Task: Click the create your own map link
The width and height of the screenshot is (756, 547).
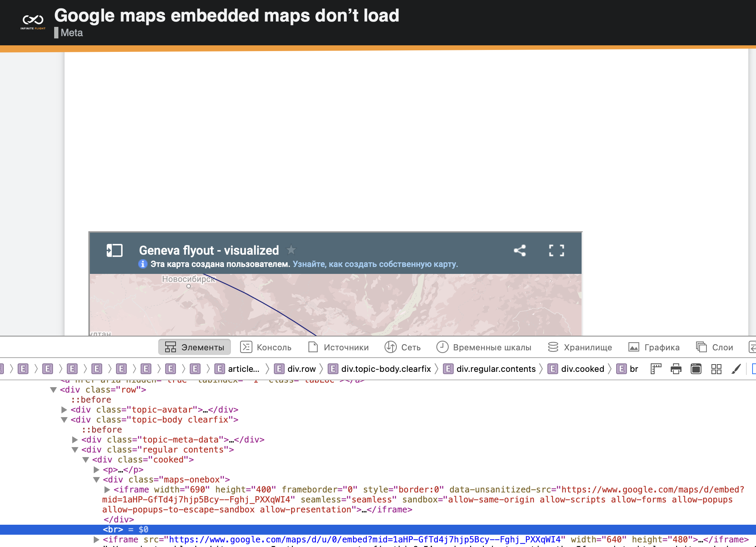Action: point(375,264)
